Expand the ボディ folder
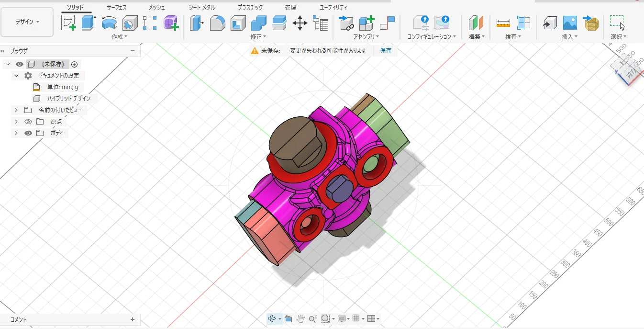The height and width of the screenshot is (329, 644). pyautogui.click(x=16, y=133)
